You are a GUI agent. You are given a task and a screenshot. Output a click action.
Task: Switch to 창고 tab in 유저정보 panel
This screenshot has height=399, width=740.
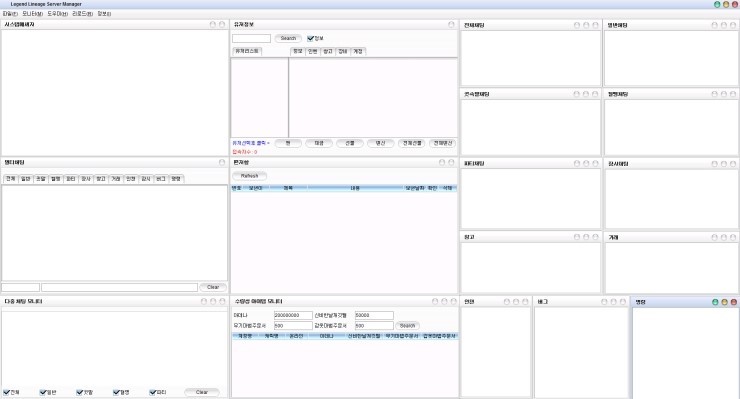pyautogui.click(x=328, y=51)
